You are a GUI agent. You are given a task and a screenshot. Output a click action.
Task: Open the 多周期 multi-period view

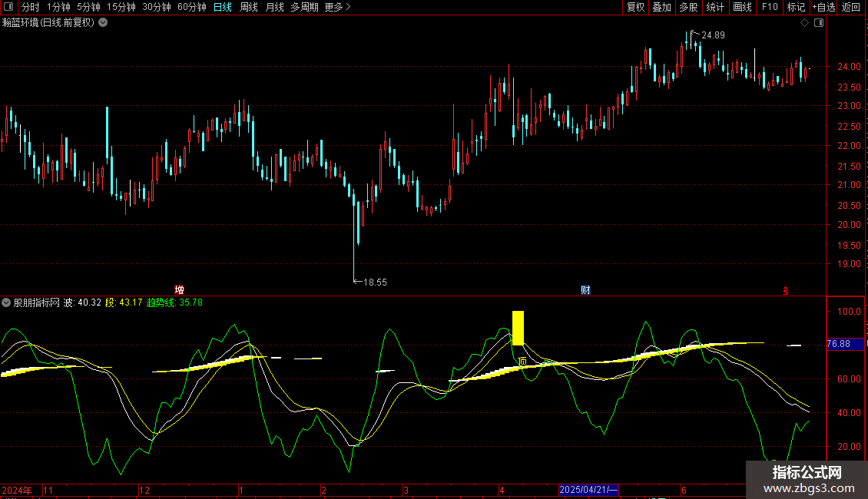coord(304,7)
